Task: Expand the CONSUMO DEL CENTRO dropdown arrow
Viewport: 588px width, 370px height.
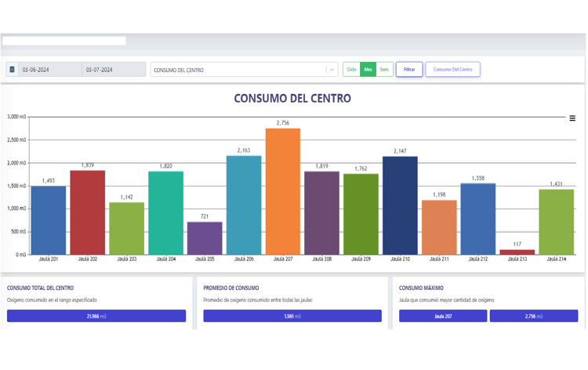Action: [332, 70]
